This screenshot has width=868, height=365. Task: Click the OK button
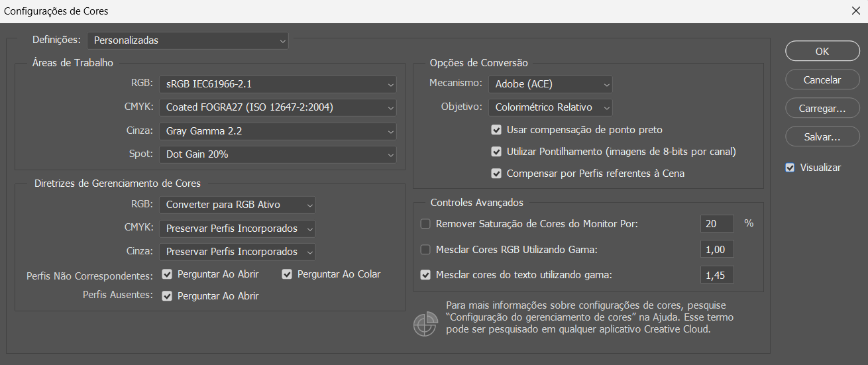click(822, 51)
